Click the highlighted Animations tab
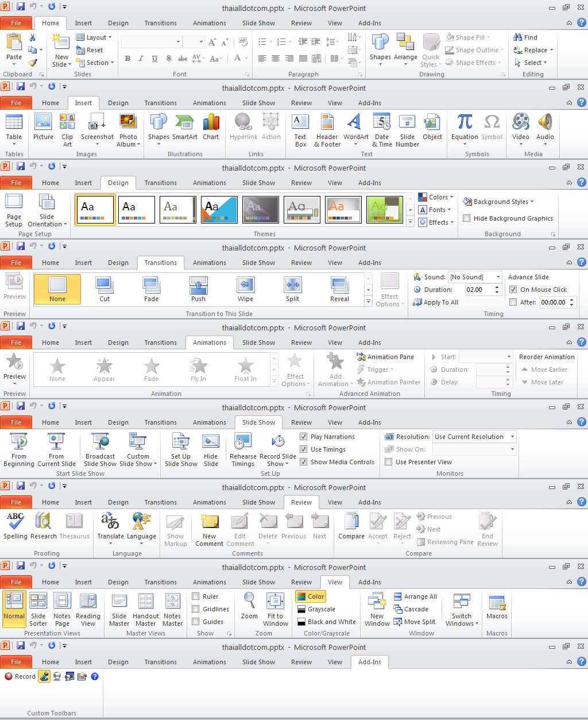The width and height of the screenshot is (588, 720). coord(210,342)
